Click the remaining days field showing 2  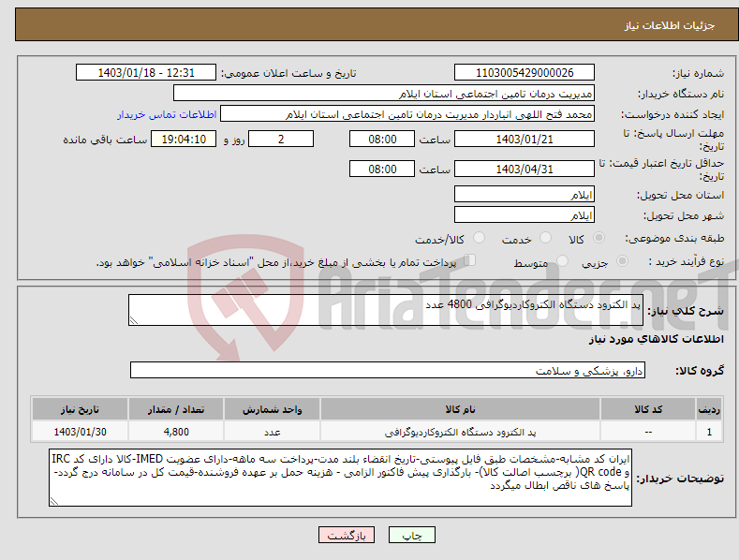[x=281, y=139]
